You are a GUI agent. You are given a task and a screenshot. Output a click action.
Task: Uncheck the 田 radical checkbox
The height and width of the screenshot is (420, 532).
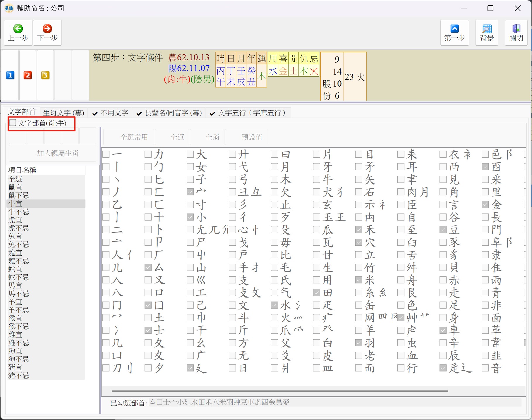point(317,293)
